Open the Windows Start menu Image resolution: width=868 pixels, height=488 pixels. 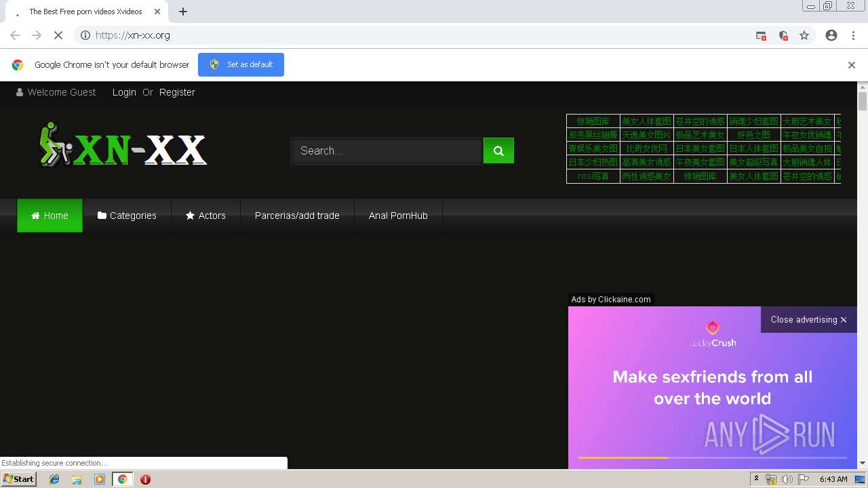tap(18, 479)
